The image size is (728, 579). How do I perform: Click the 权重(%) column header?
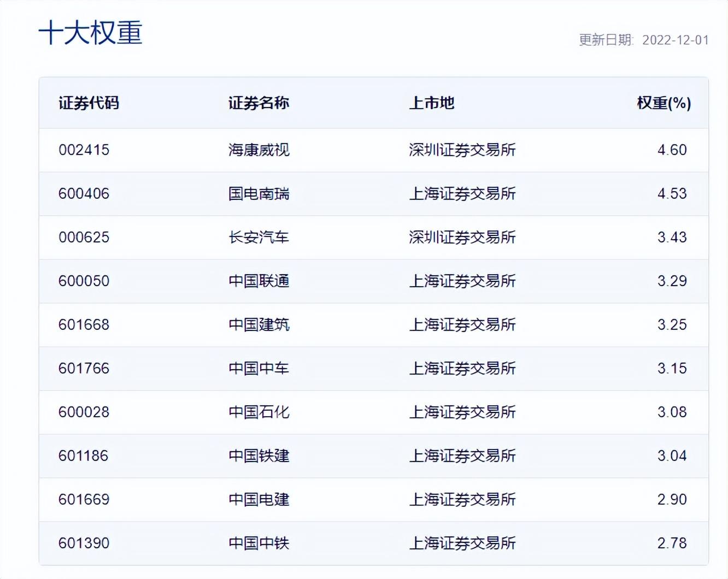point(664,103)
